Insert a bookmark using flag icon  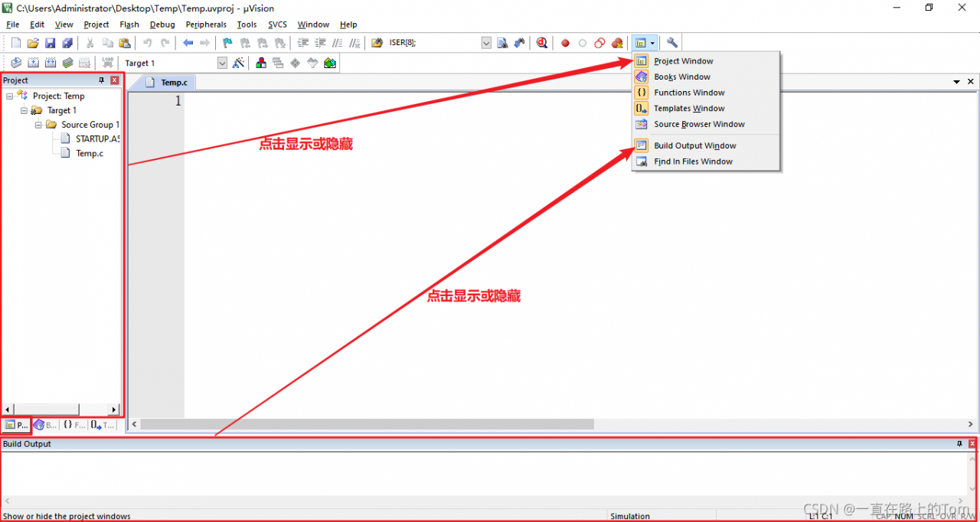coord(227,43)
